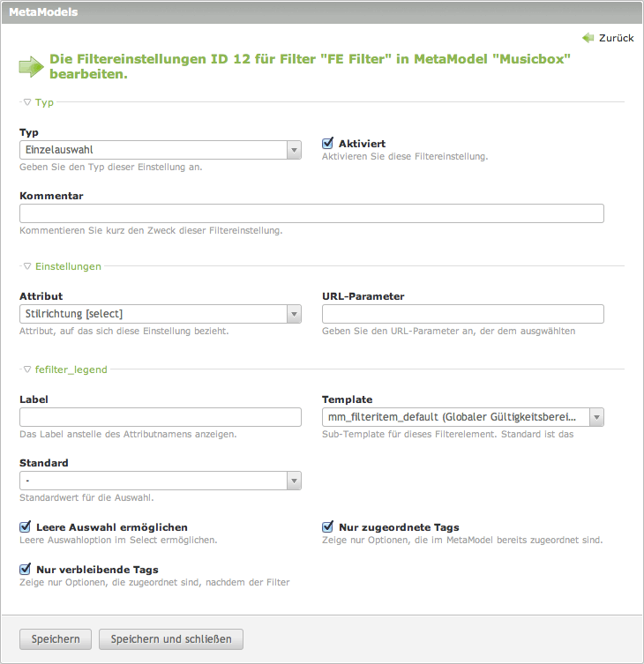
Task: Click the green back arrow icon
Action: (588, 38)
